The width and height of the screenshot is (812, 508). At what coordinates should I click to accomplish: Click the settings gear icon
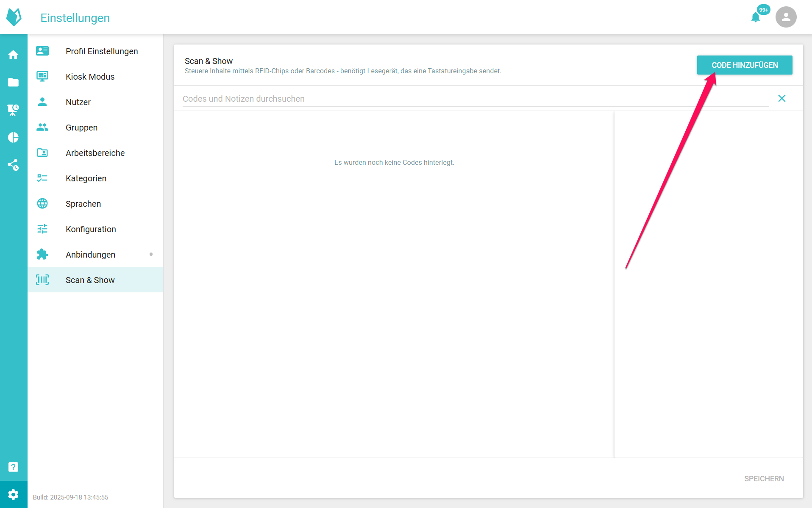(x=13, y=494)
